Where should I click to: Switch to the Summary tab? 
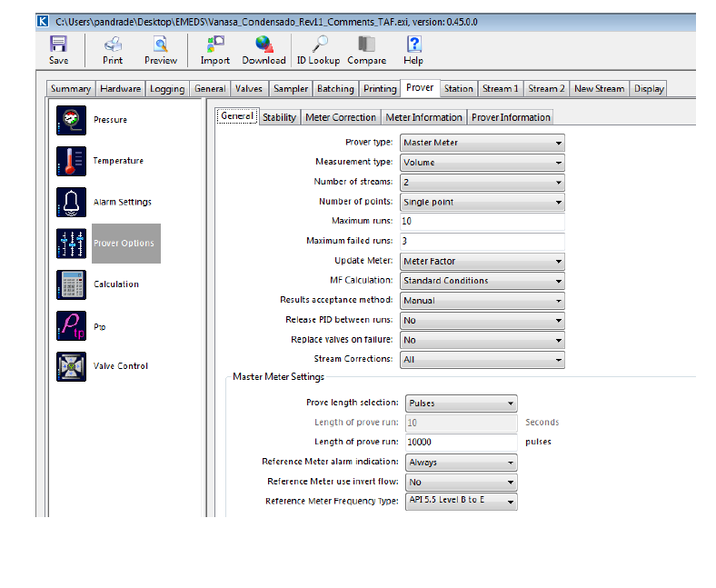(x=71, y=89)
